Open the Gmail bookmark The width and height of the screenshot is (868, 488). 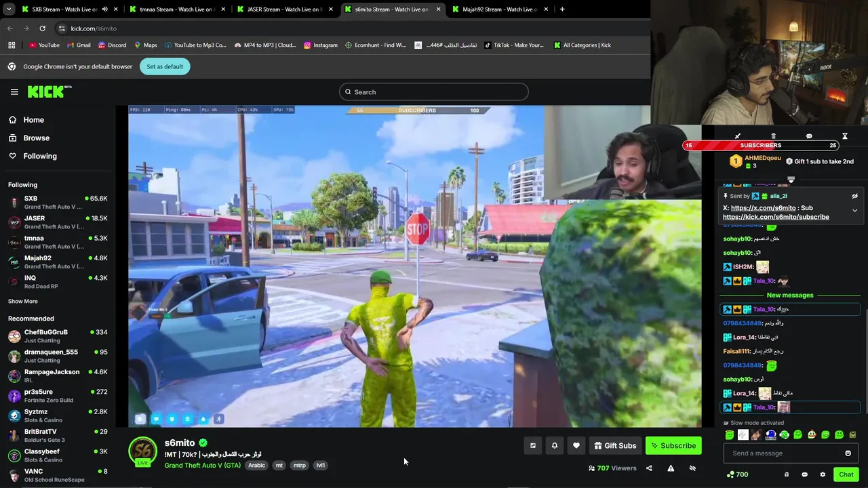click(79, 45)
